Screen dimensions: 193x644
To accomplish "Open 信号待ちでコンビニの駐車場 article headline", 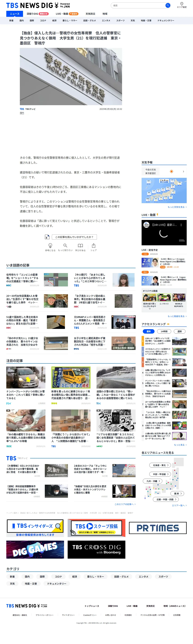I will tap(23, 278).
